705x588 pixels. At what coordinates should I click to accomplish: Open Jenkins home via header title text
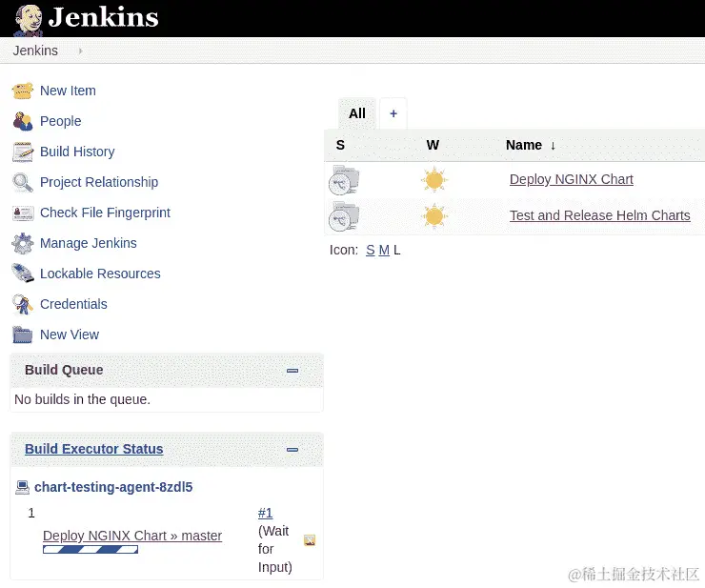point(104,17)
